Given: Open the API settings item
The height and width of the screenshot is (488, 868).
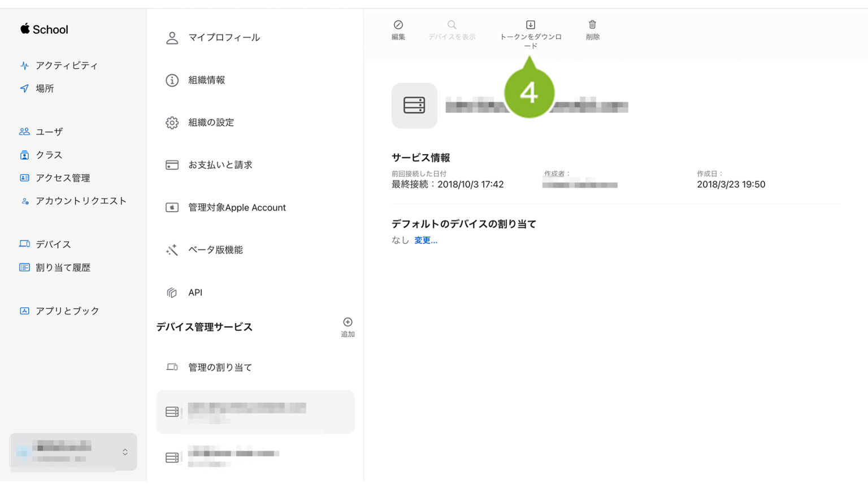Looking at the screenshot, I should tap(195, 293).
